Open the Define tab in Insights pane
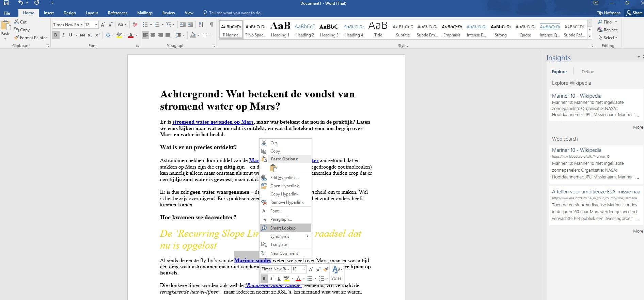Screen dimensions: 644x300 click(587, 72)
